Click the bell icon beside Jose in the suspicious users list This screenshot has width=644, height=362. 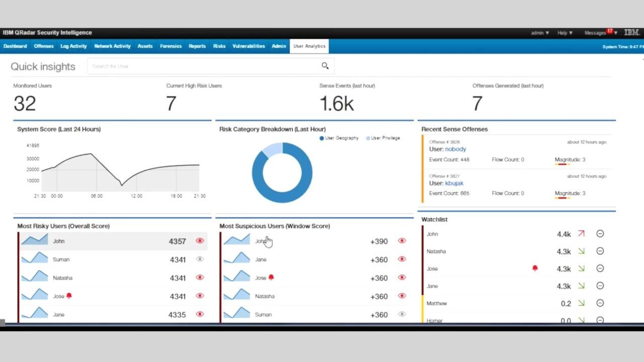pyautogui.click(x=271, y=277)
